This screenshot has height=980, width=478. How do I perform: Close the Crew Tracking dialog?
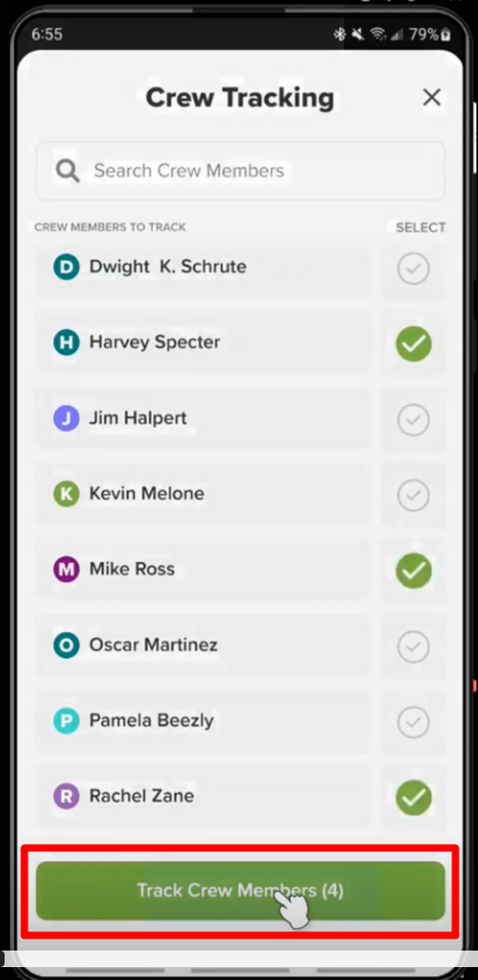(432, 98)
